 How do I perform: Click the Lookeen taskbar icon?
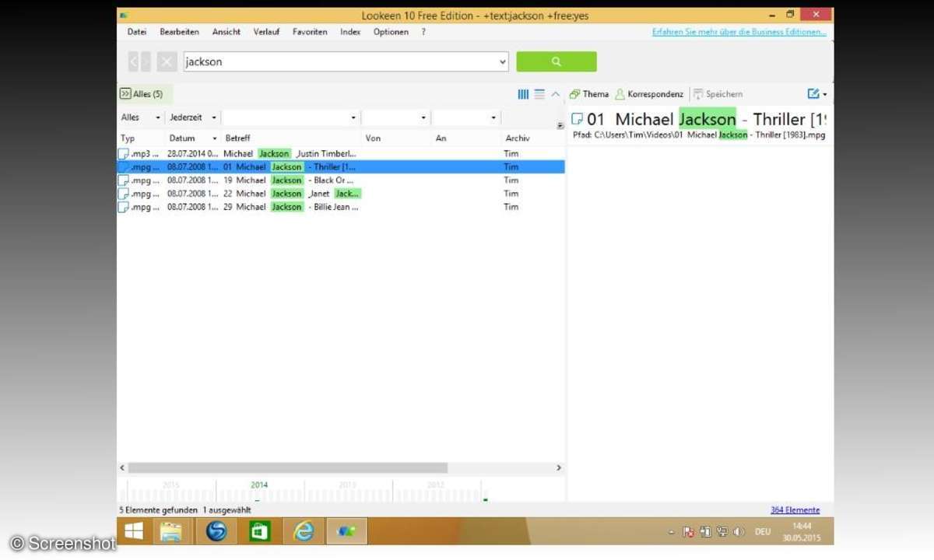click(346, 532)
